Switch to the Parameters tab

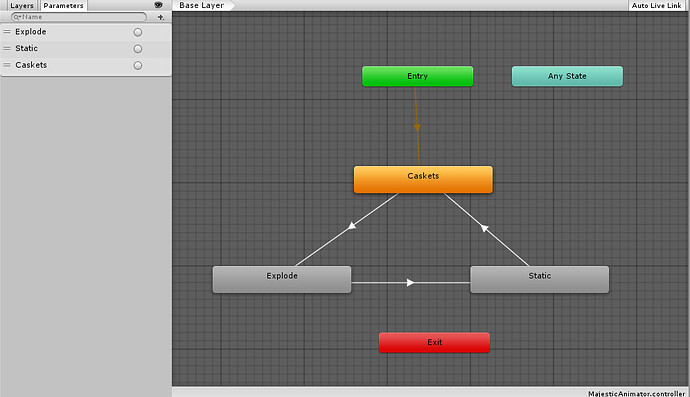tap(63, 6)
